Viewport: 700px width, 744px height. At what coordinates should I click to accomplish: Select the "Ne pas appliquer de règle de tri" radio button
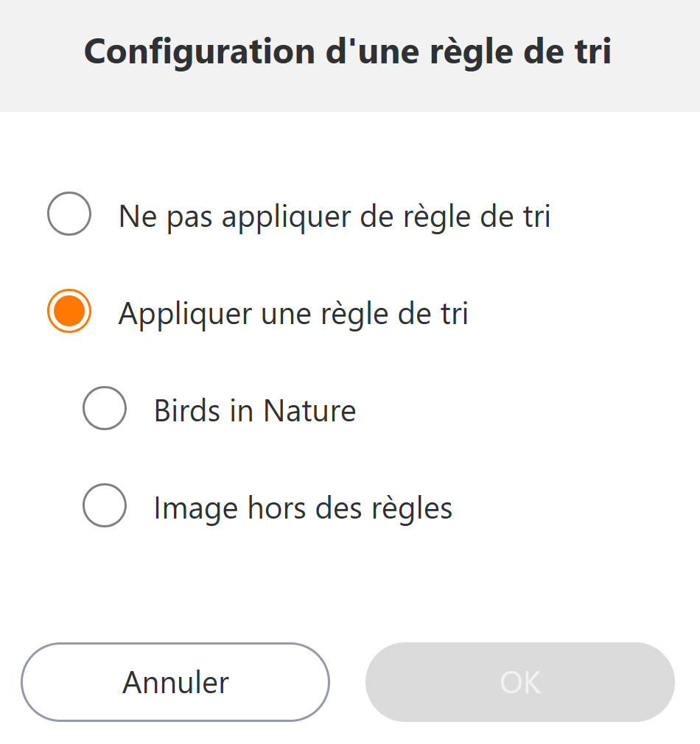pos(69,214)
